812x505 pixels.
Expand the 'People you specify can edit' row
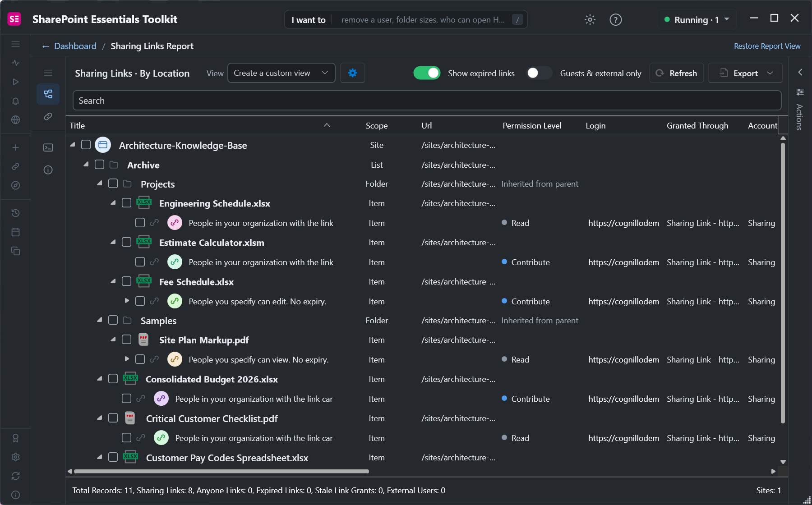click(x=127, y=301)
